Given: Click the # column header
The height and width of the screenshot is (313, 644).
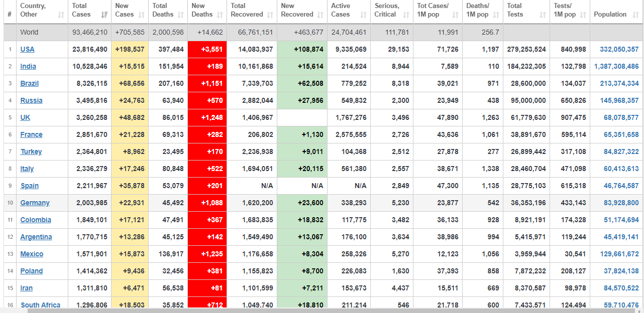Looking at the screenshot, I should [x=10, y=12].
